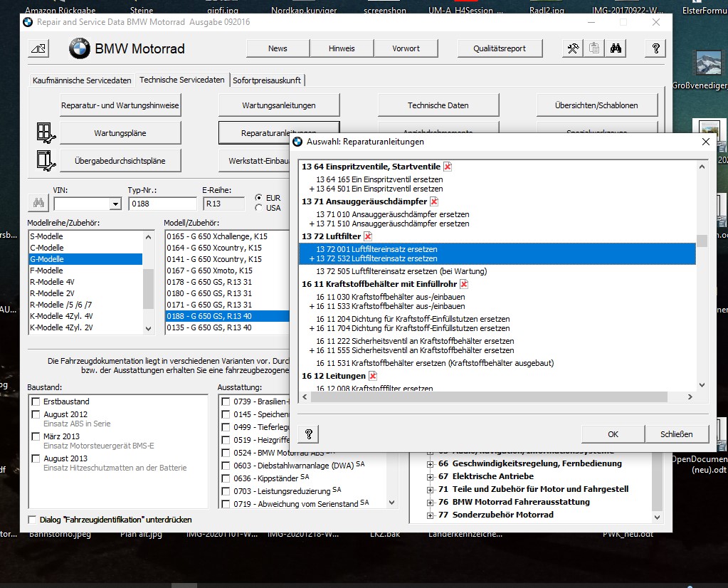This screenshot has width=728, height=588.
Task: Click the icon left of Übergabedurchsichtspläne
Action: coord(46,161)
